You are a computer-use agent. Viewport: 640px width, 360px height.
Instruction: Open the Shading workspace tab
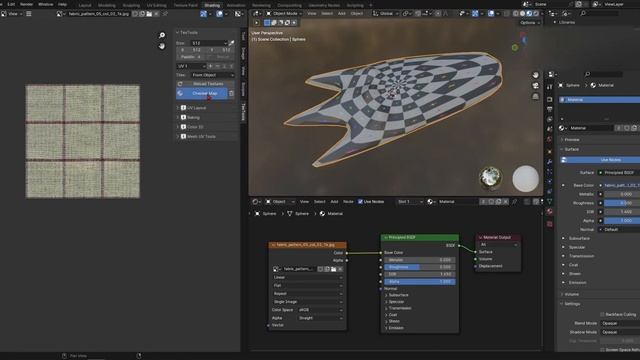coord(212,5)
